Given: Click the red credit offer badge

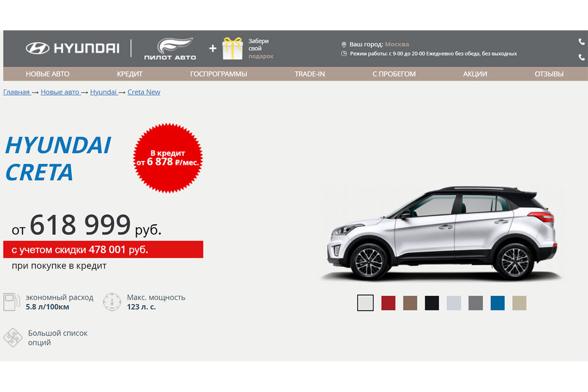Looking at the screenshot, I should (168, 158).
